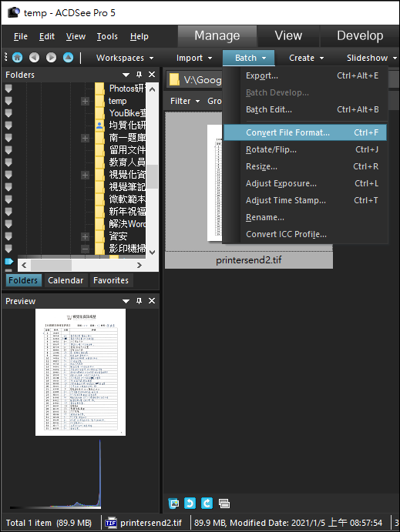
Task: Open the Help menu
Action: [139, 36]
